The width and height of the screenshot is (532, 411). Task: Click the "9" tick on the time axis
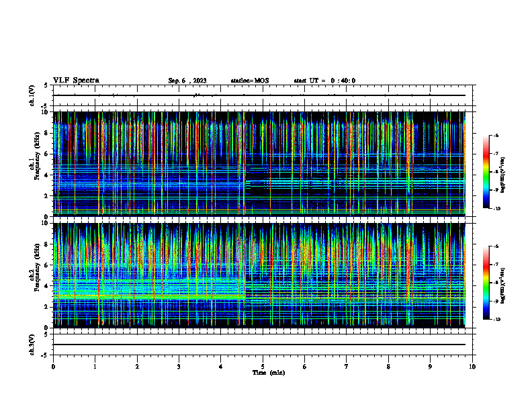(x=430, y=367)
